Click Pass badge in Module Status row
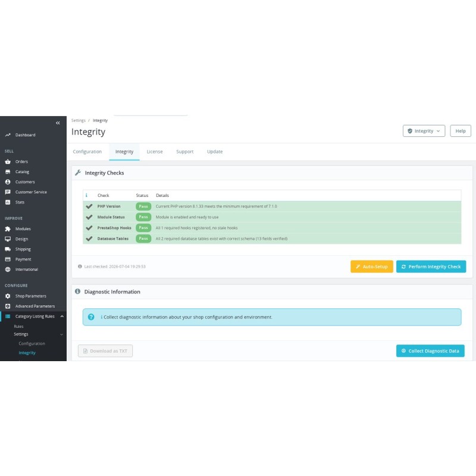Viewport: 476px width, 476px height. tap(143, 217)
